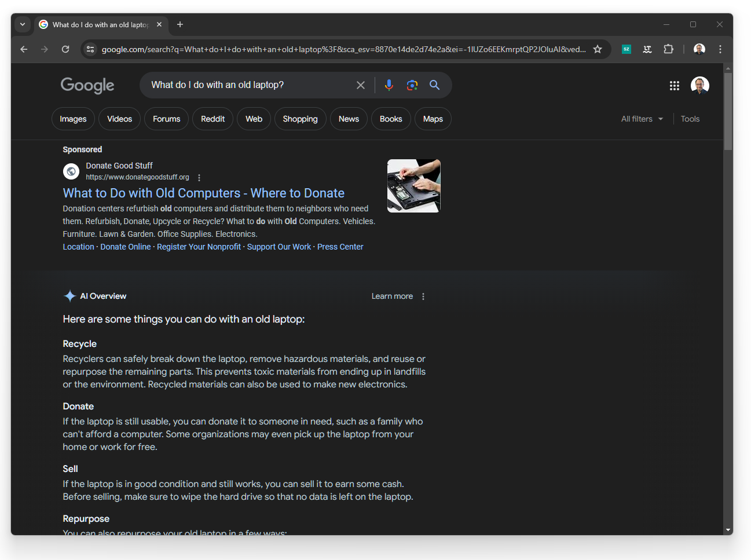Click the page vertical scrollbar thumb
This screenshot has width=751, height=560.
728,110
